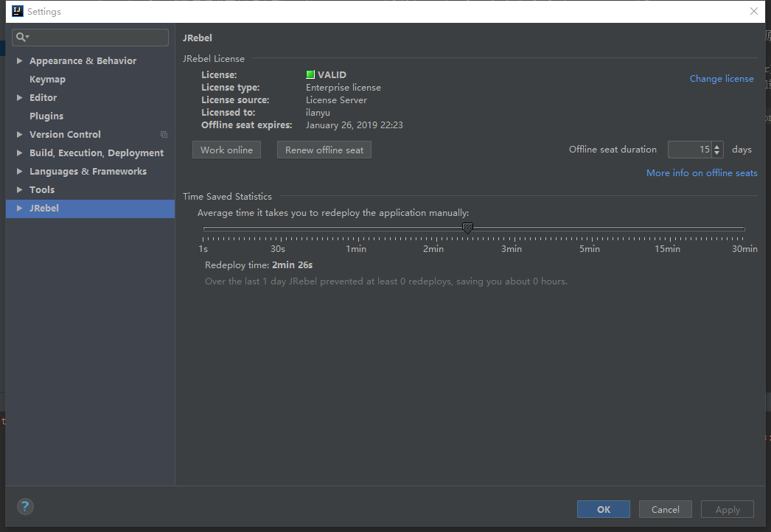The height and width of the screenshot is (532, 771).
Task: Open Build, Execution, Deployment category
Action: [97, 153]
